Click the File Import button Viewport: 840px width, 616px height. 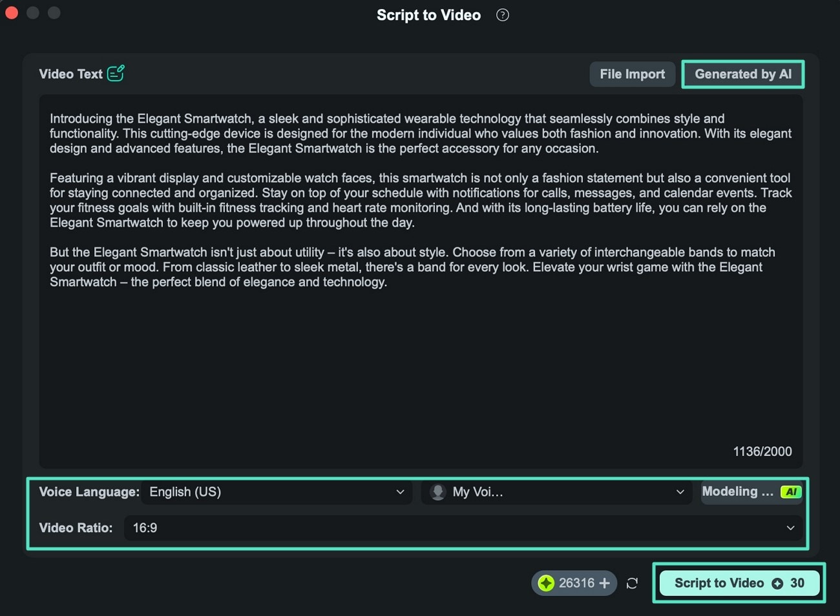pos(632,74)
